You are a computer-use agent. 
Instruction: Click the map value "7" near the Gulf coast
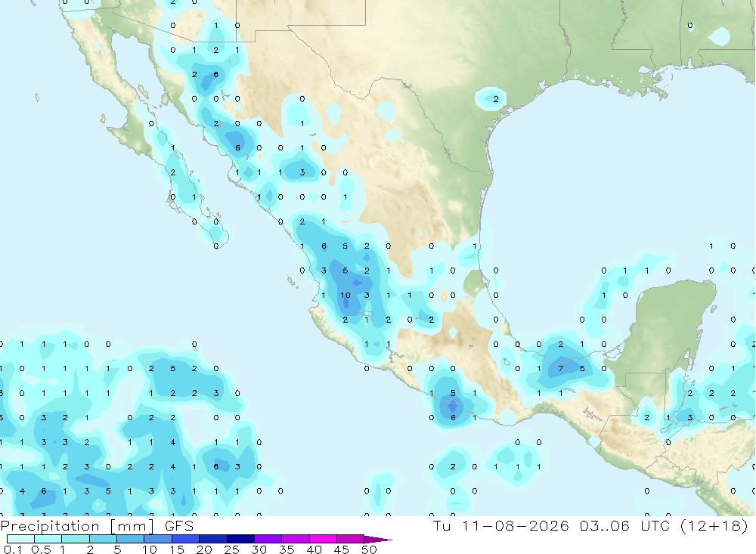561,368
